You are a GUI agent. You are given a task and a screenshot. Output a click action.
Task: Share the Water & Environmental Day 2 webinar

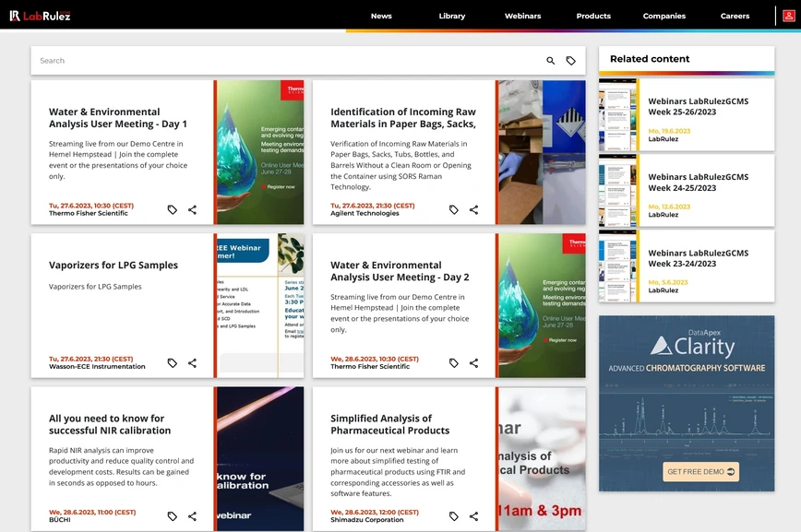473,363
